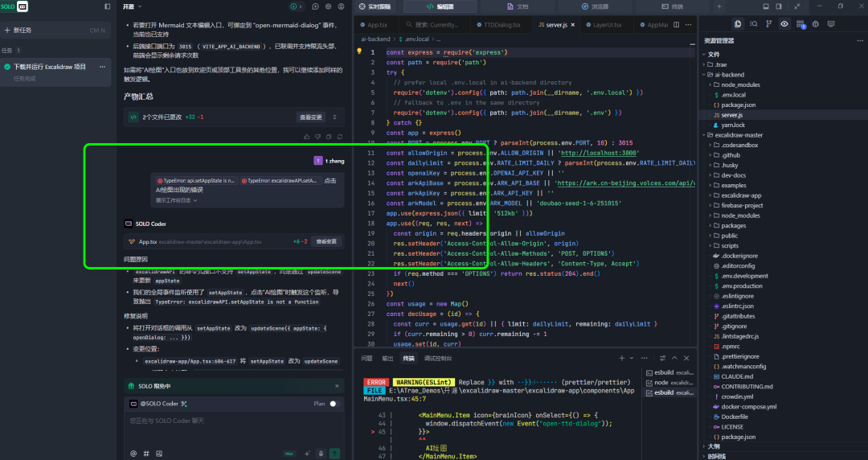This screenshot has height=460, width=868.
Task: Start a new chat via speech-bubble plus icon
Action: pyautogui.click(x=316, y=6)
